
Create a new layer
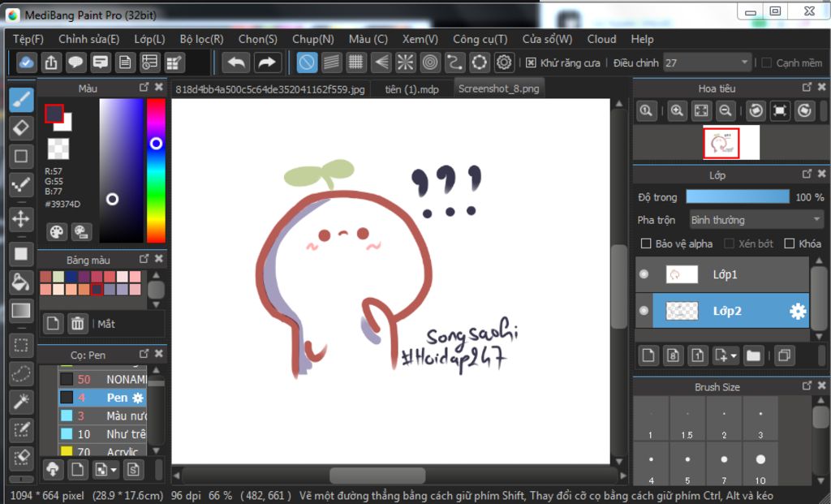(x=648, y=355)
